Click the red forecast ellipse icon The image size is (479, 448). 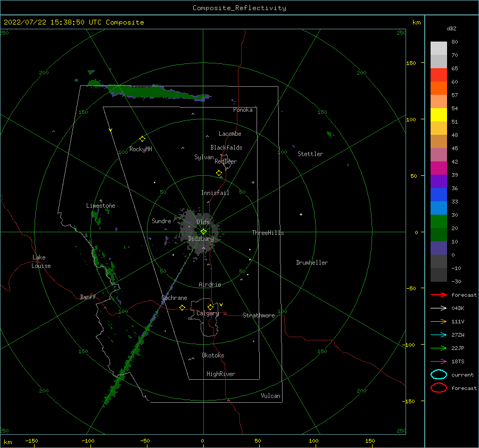439,388
